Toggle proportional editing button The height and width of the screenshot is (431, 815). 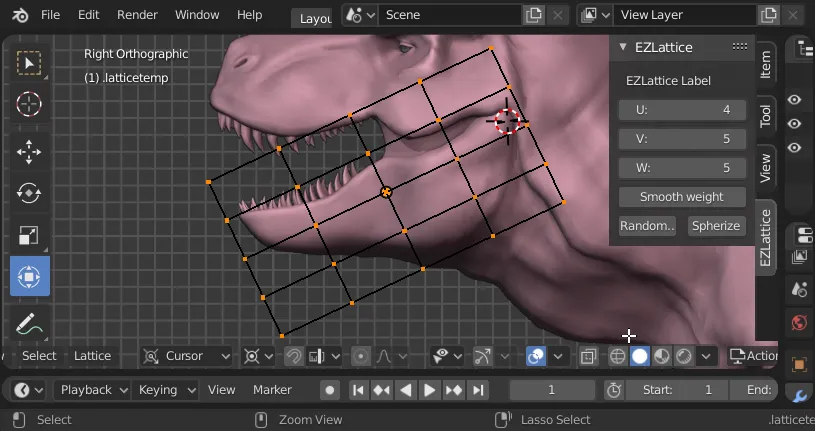point(360,356)
